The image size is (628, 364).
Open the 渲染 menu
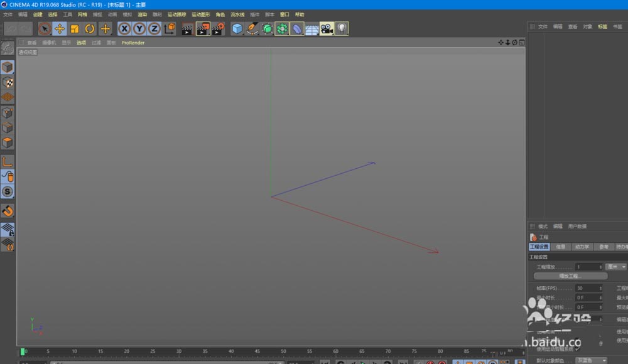[143, 14]
